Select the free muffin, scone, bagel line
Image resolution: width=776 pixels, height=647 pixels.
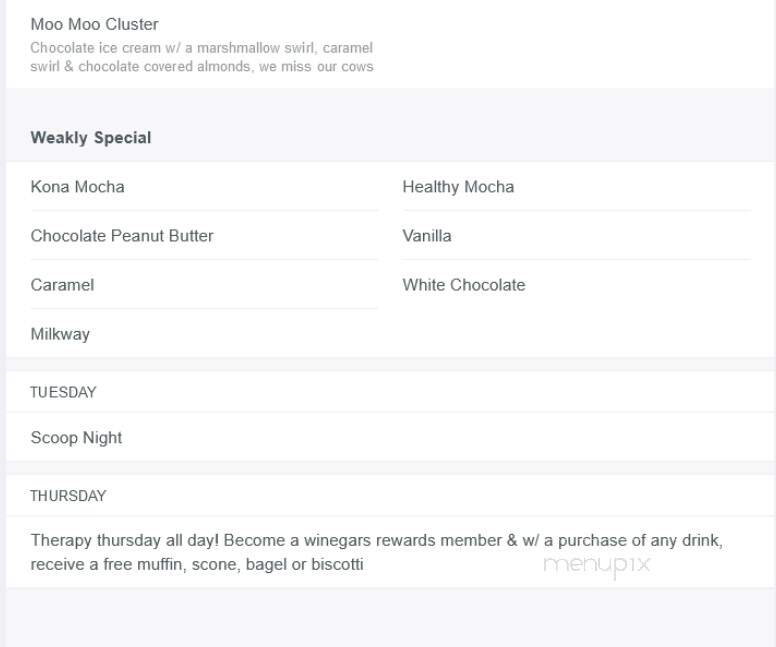(x=197, y=564)
